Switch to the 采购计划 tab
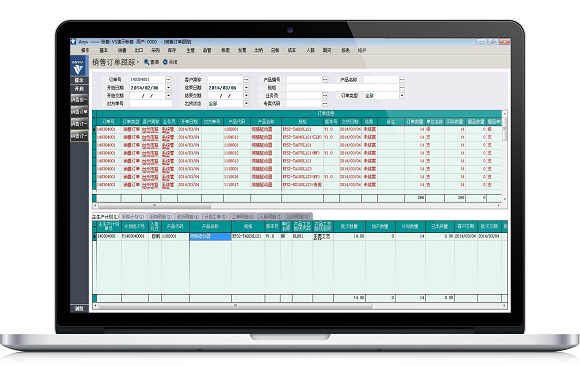The height and width of the screenshot is (366, 580). 133,216
